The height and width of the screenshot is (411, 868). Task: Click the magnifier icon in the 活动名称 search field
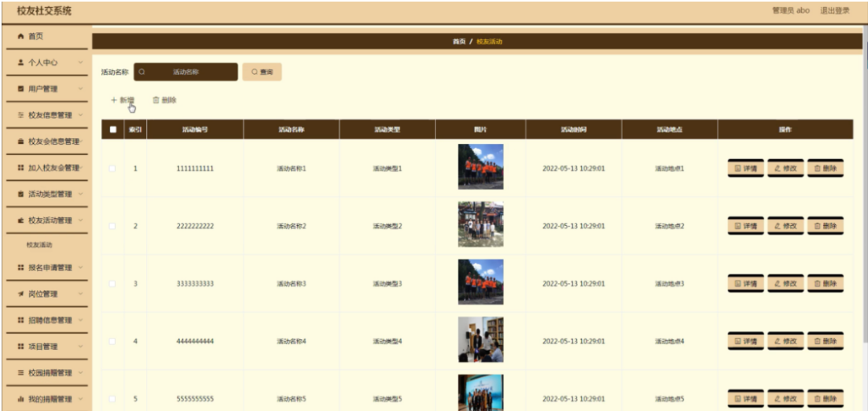coord(141,72)
